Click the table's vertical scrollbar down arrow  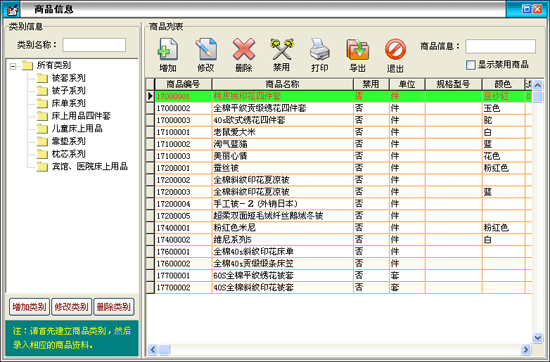[x=537, y=338]
